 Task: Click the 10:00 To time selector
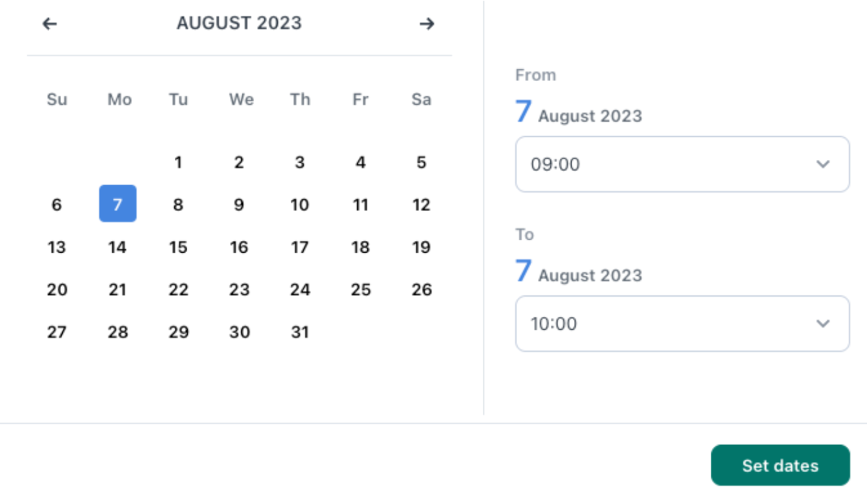(682, 324)
